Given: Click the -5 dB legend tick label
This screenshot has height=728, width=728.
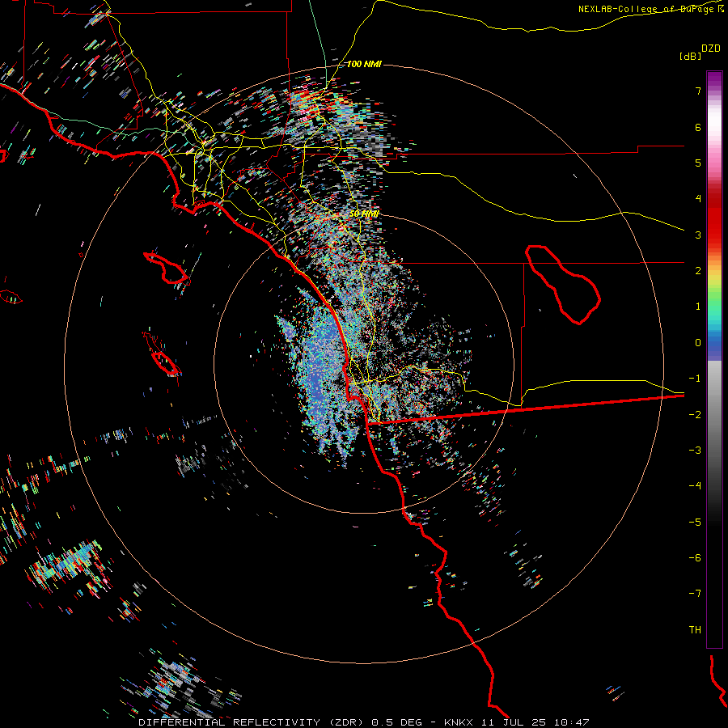Looking at the screenshot, I should point(695,522).
